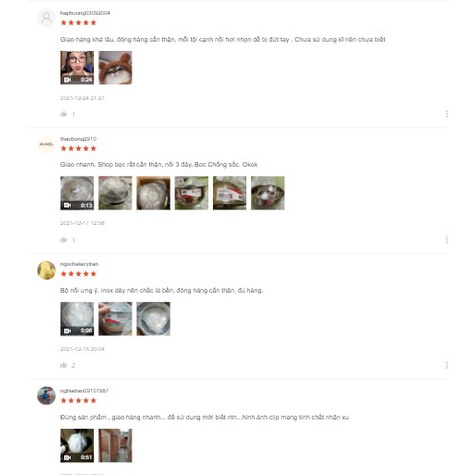
Task: Play the 0:51 video in fourth review
Action: (77, 446)
